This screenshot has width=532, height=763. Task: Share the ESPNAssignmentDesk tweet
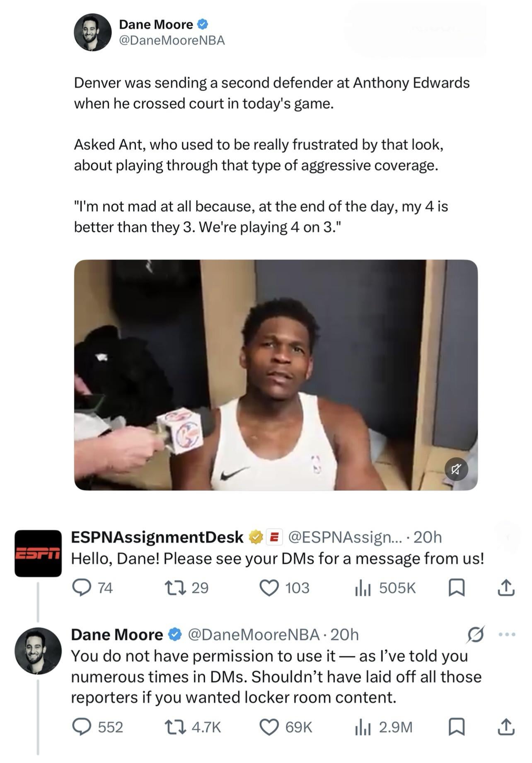pyautogui.click(x=506, y=587)
